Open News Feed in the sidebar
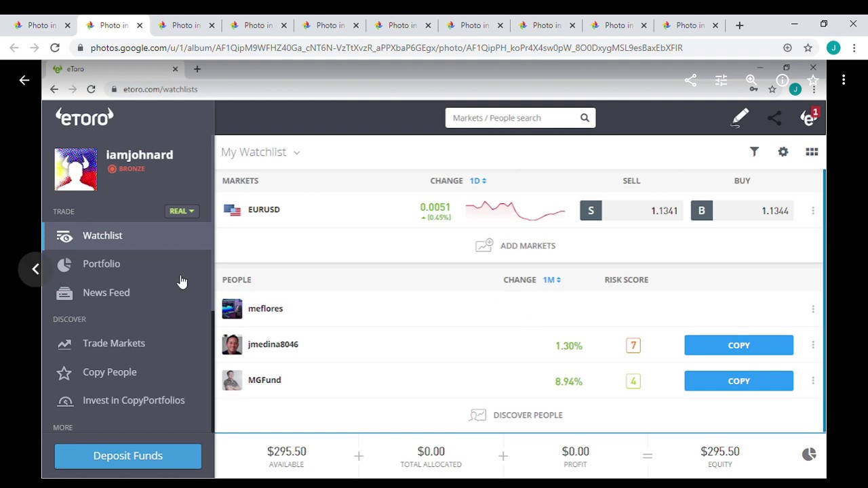This screenshot has height=488, width=868. coord(127,292)
